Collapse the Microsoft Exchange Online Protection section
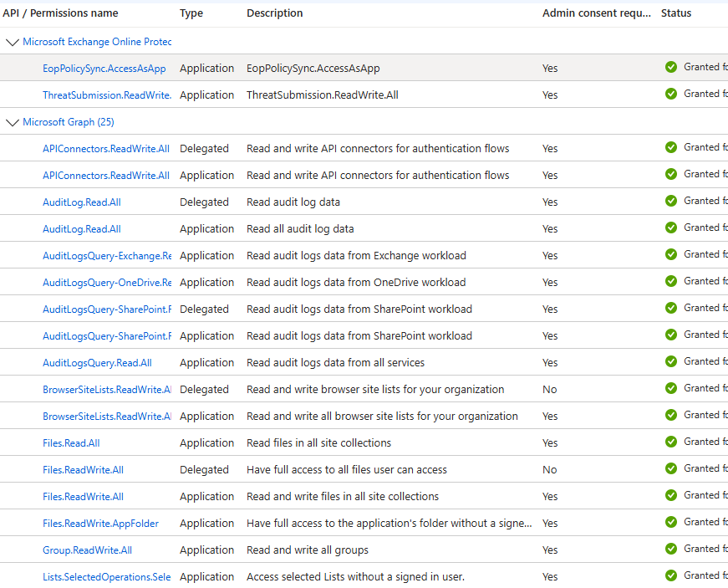 tap(12, 42)
